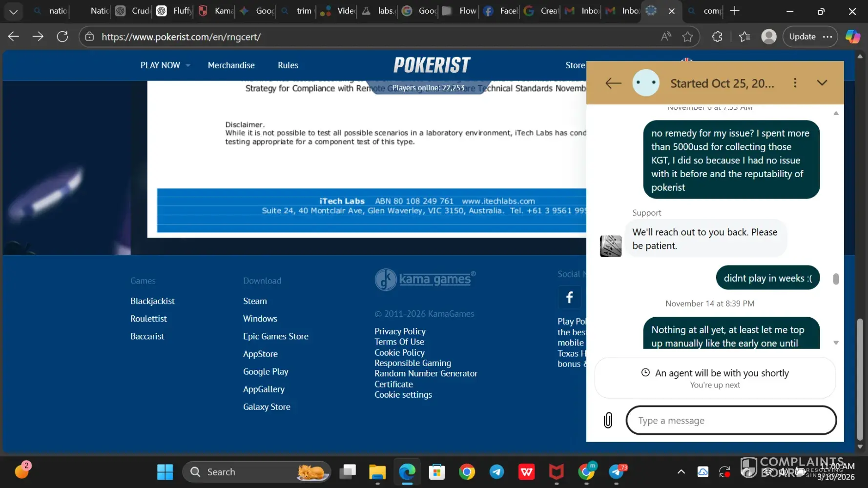The image size is (868, 488).
Task: Open the browser profile avatar
Action: (769, 37)
